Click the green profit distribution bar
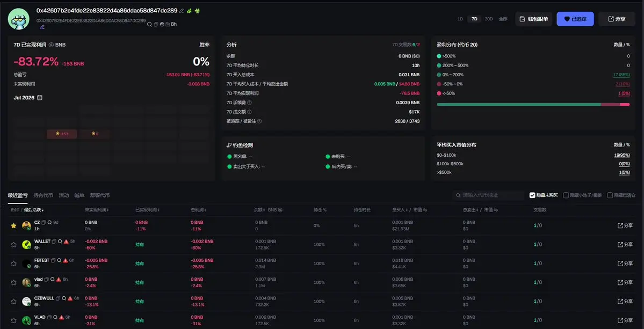Screen dimensions: 644x329 (x=519, y=104)
